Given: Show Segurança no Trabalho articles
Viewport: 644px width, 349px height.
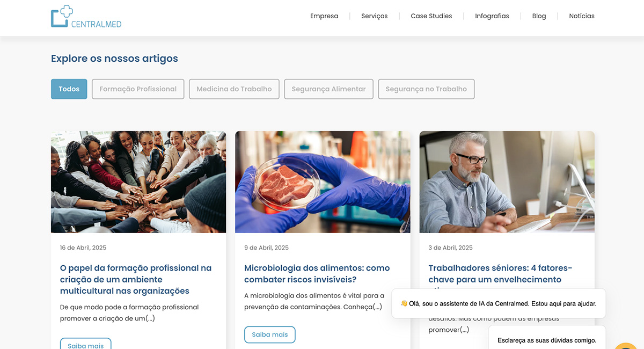Looking at the screenshot, I should pos(426,89).
